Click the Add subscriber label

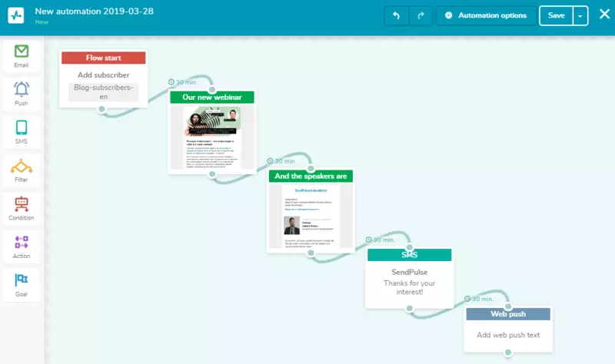pos(104,74)
